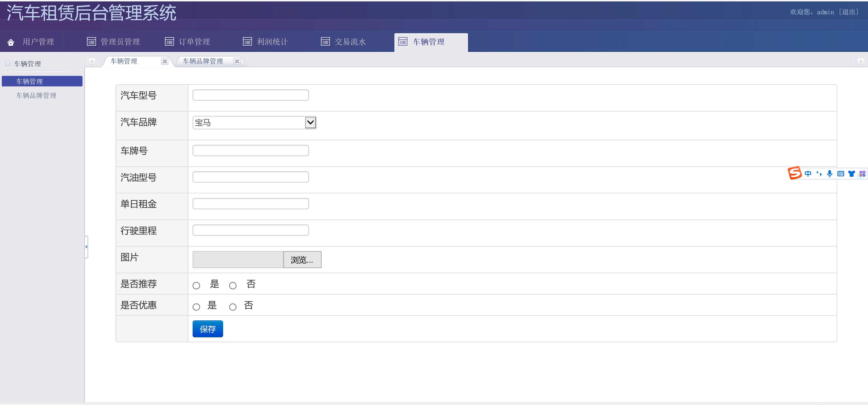
Task: Collapse the 车辆管理 sidebar section
Action: tap(8, 64)
